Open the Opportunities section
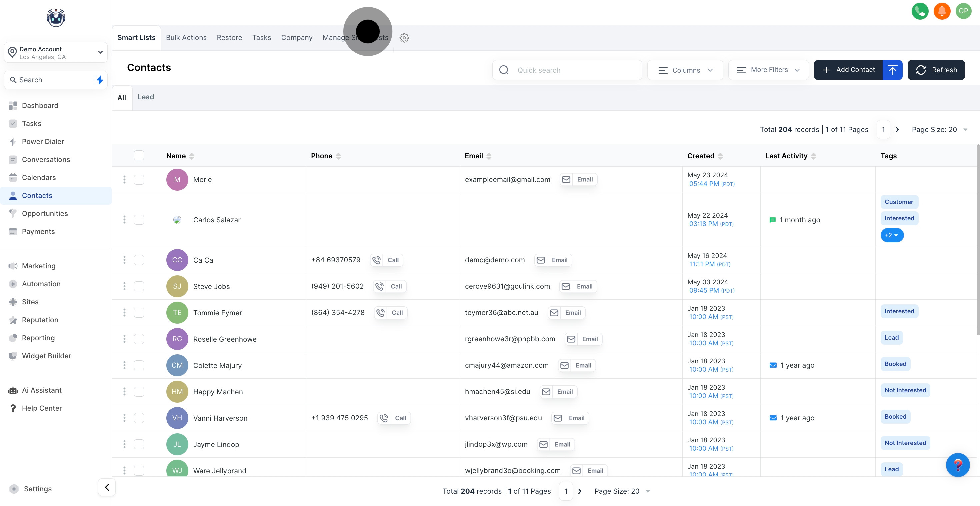The image size is (980, 506). (45, 213)
